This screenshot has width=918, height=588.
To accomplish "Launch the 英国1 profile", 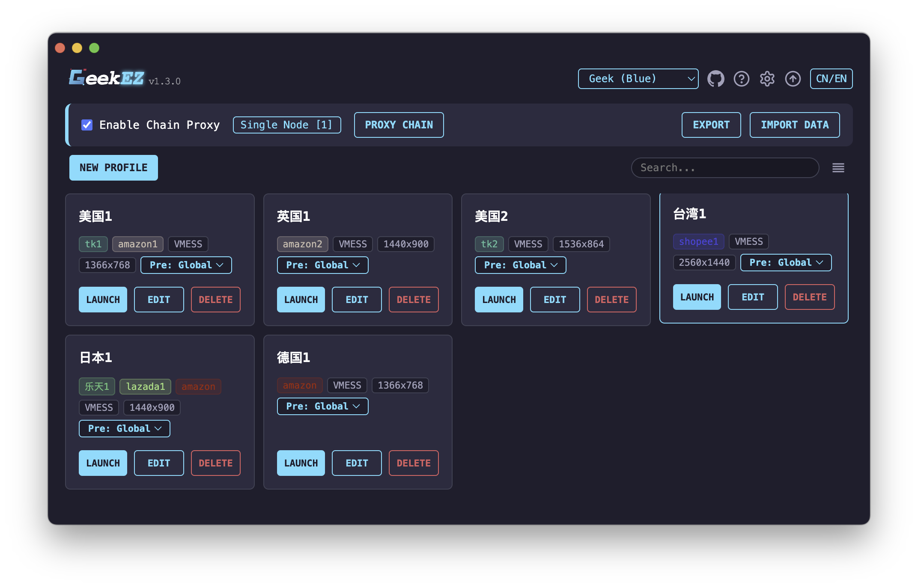I will [301, 300].
